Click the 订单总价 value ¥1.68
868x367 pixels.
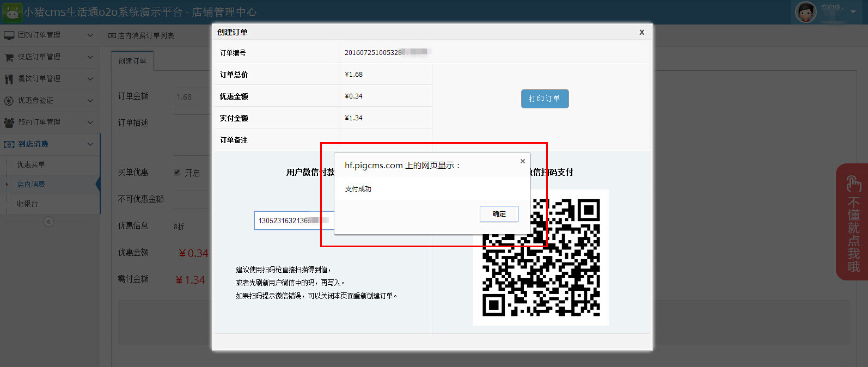coord(354,75)
